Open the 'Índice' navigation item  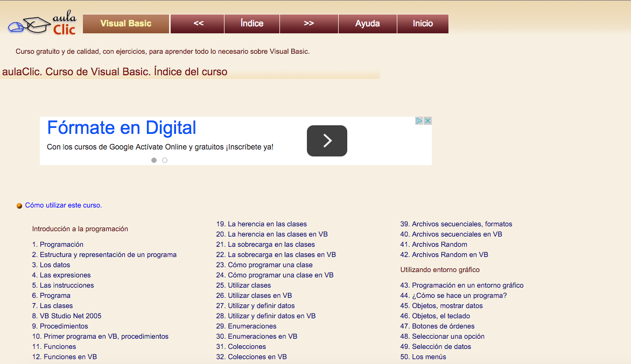click(x=252, y=24)
